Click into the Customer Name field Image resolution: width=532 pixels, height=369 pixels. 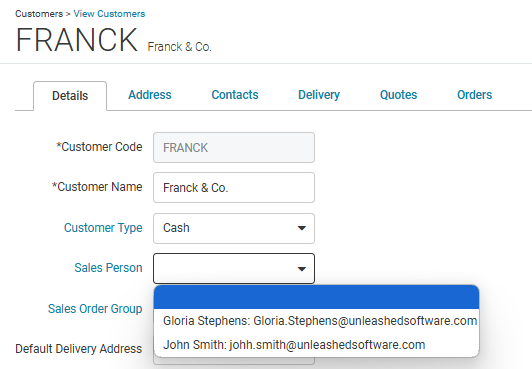234,188
